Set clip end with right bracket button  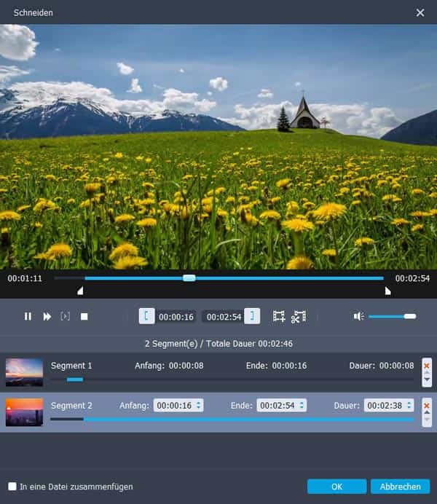[252, 316]
